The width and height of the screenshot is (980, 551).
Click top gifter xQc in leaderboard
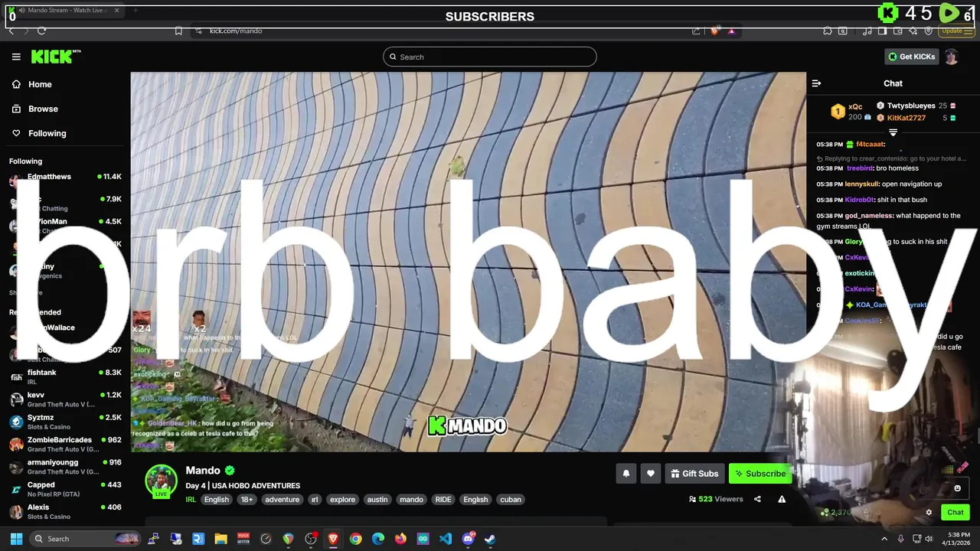coord(855,107)
